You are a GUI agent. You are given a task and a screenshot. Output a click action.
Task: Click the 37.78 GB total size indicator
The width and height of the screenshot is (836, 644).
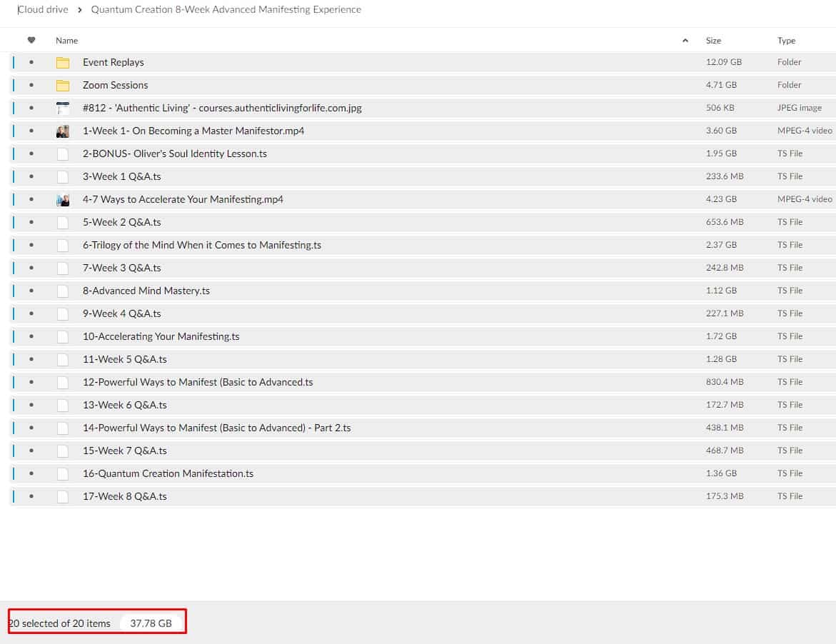point(151,623)
